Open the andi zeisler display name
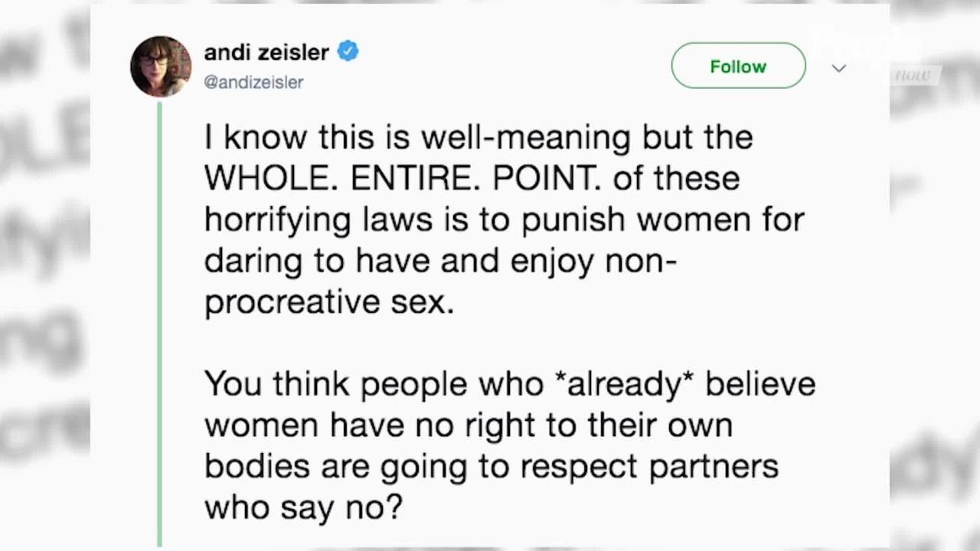 [266, 52]
